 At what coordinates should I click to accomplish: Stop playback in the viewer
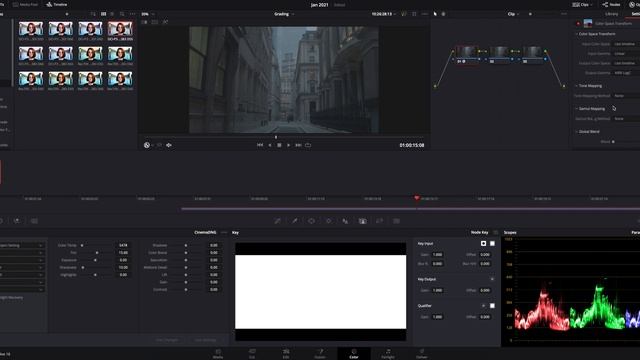(279, 145)
